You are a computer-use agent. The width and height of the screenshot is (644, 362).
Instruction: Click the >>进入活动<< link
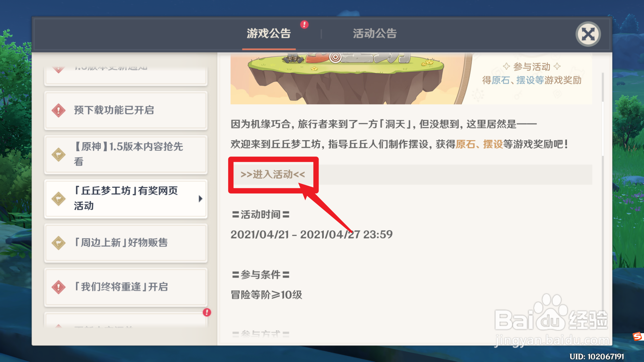click(x=273, y=174)
